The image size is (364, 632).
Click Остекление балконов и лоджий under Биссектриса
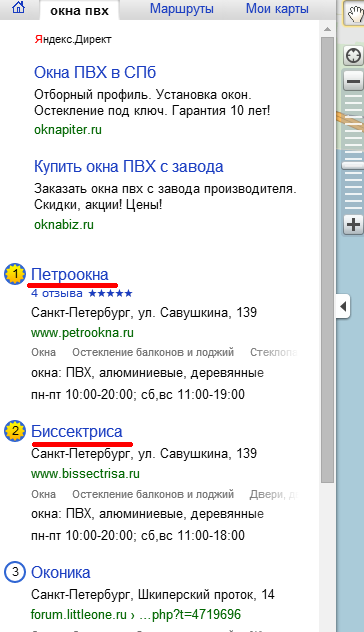[153, 494]
